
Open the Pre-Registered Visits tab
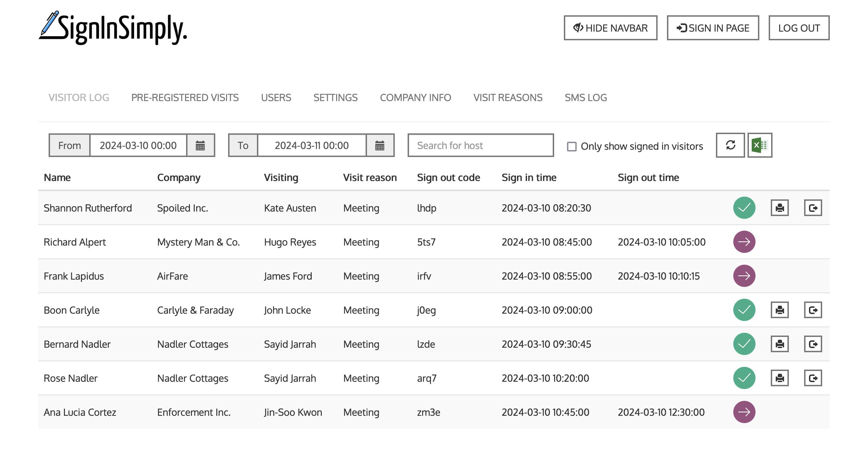pyautogui.click(x=185, y=98)
